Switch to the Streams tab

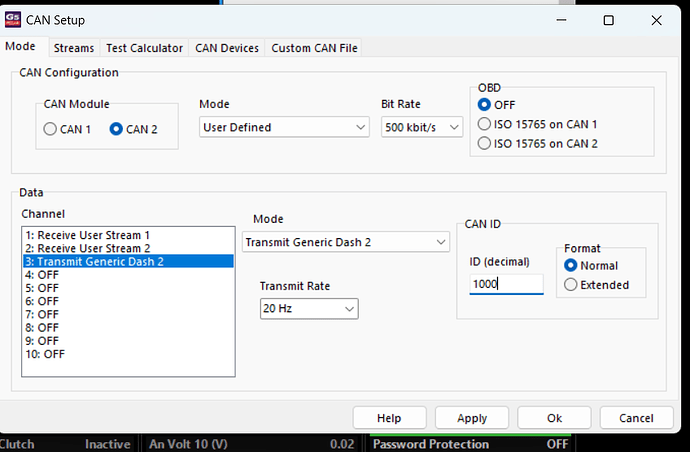[74, 48]
